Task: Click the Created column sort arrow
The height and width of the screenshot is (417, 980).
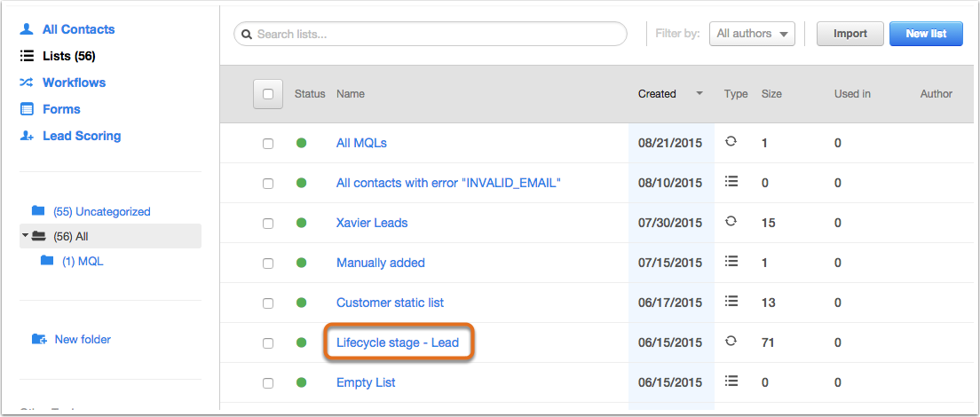Action: click(x=699, y=94)
